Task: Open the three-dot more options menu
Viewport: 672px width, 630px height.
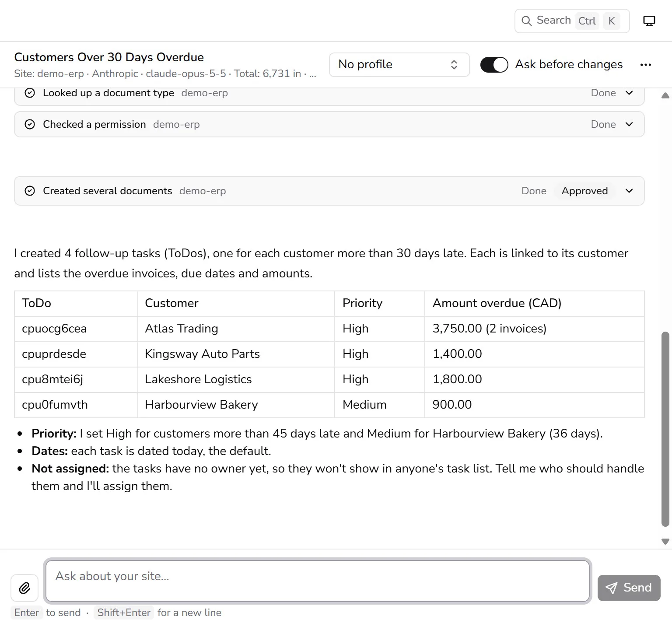Action: (645, 65)
